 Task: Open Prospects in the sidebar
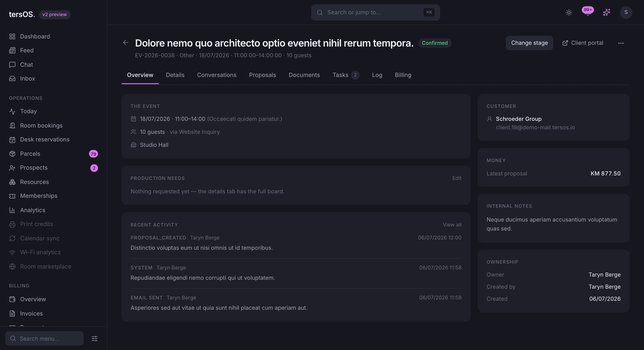[x=53, y=168]
